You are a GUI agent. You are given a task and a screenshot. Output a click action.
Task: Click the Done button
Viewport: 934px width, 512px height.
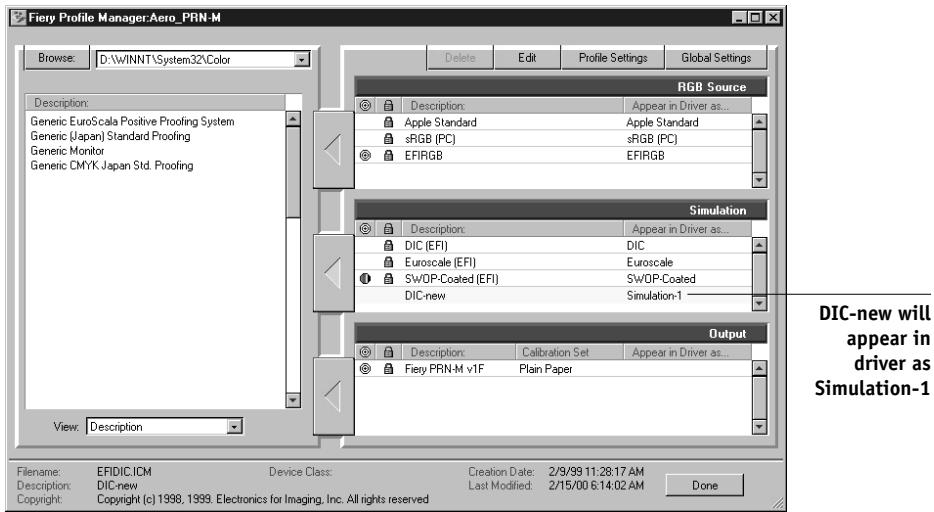[x=705, y=485]
